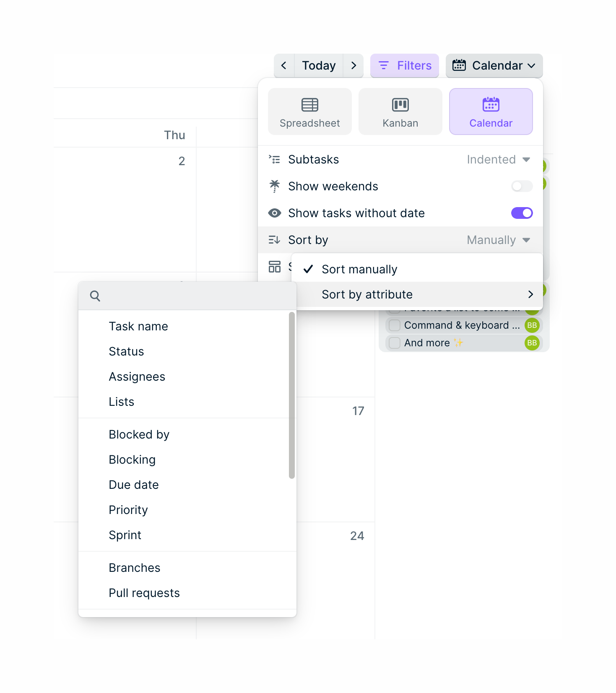Viewport: 616px width, 693px height.
Task: Check the checkbox next to And more task
Action: tap(394, 343)
